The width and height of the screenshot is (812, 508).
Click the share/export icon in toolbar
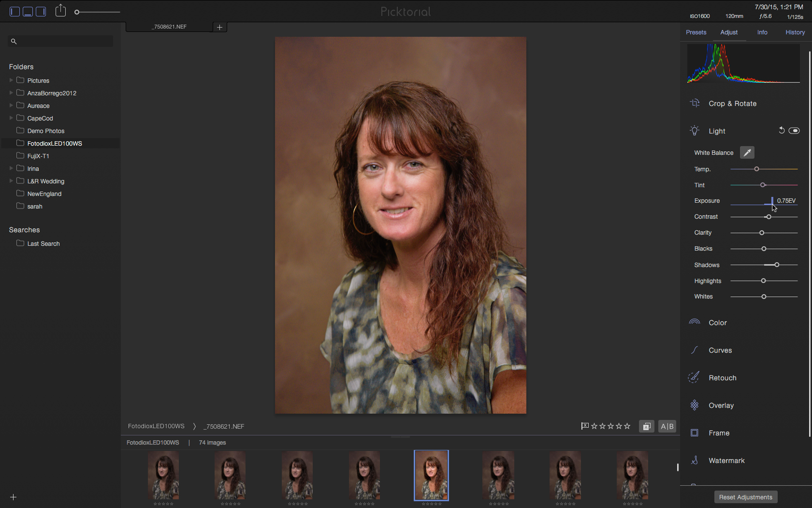tap(60, 11)
